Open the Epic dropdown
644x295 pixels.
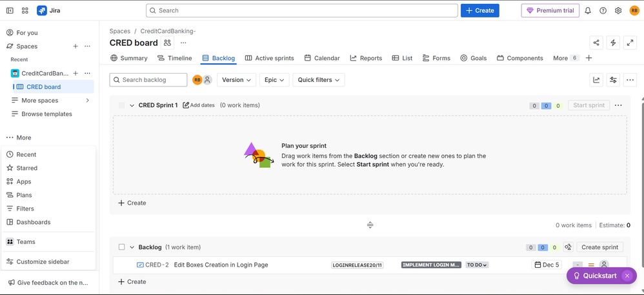pos(274,80)
